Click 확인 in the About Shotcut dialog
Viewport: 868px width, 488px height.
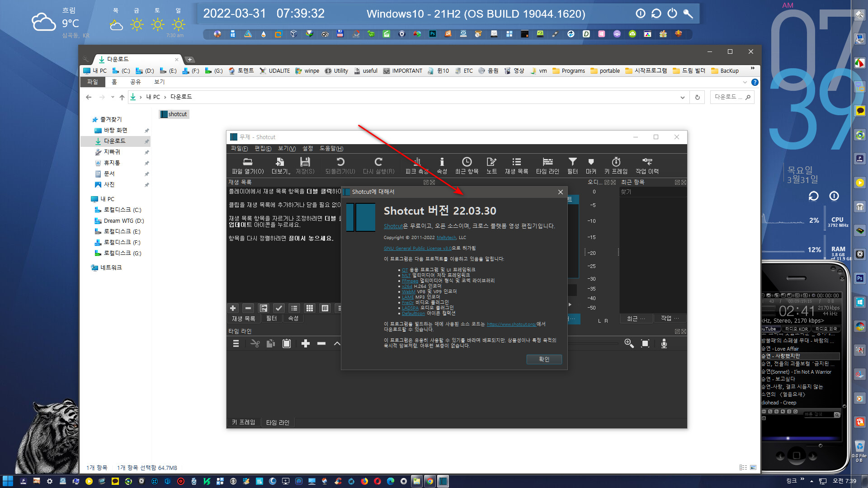point(544,359)
